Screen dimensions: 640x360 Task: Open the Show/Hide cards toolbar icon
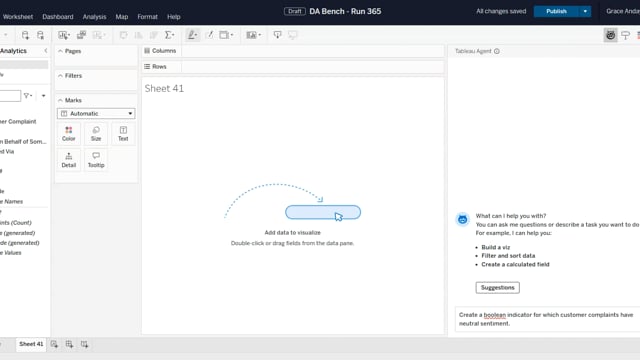coord(253,35)
